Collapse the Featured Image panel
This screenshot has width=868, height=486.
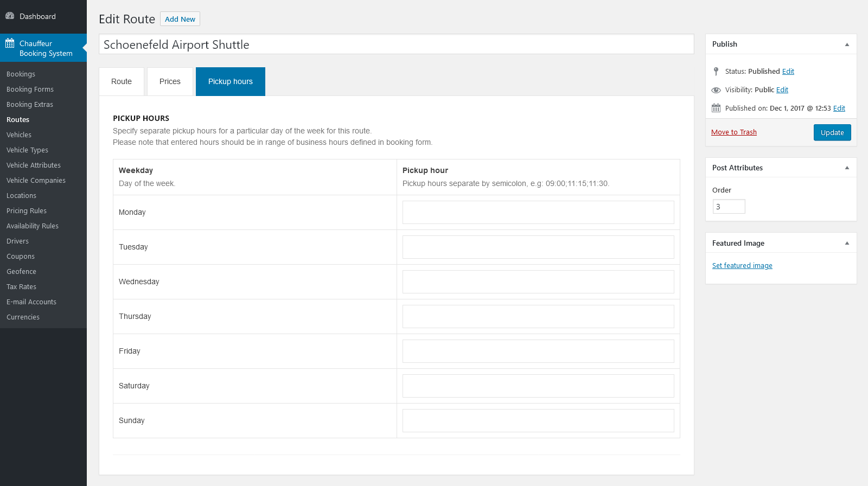coord(847,243)
